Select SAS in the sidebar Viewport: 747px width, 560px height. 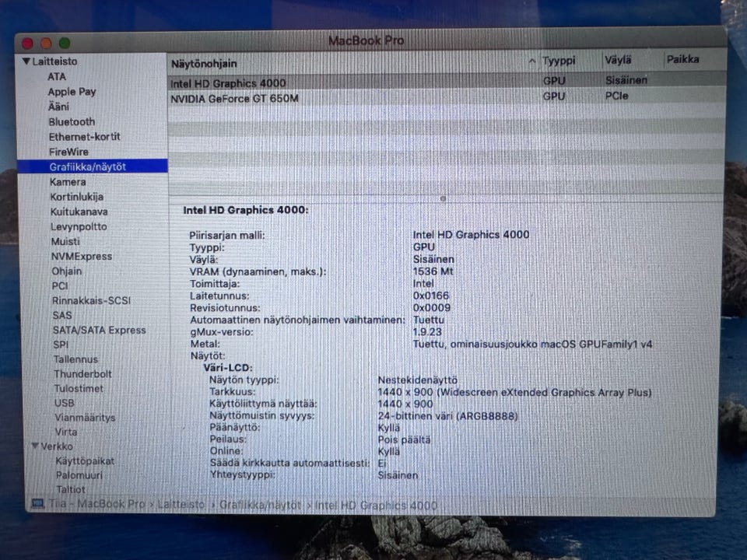tap(62, 315)
